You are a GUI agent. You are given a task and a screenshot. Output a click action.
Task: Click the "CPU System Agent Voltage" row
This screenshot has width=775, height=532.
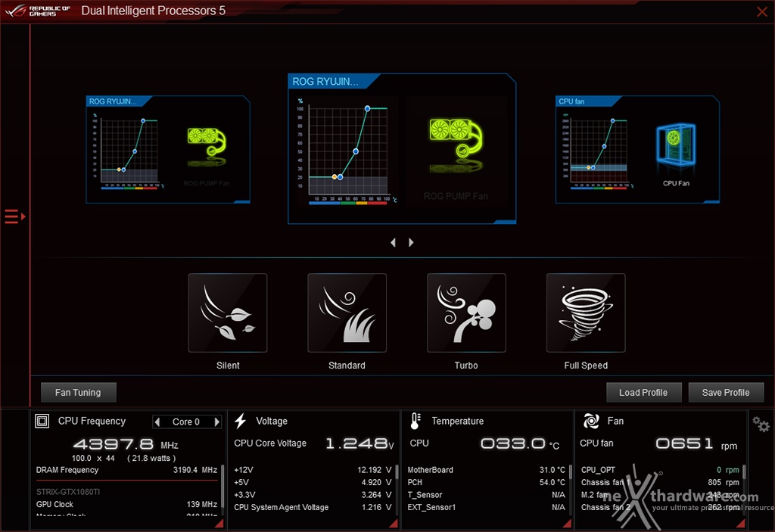(x=313, y=507)
